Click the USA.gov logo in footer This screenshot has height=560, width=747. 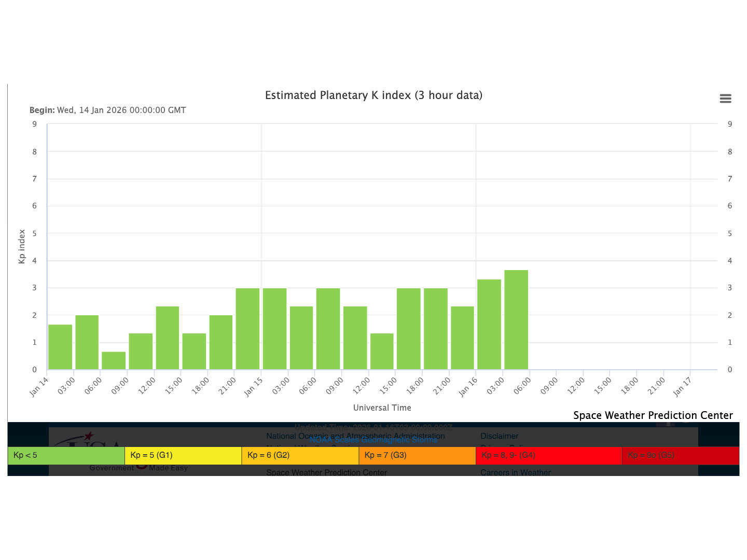coord(88,440)
